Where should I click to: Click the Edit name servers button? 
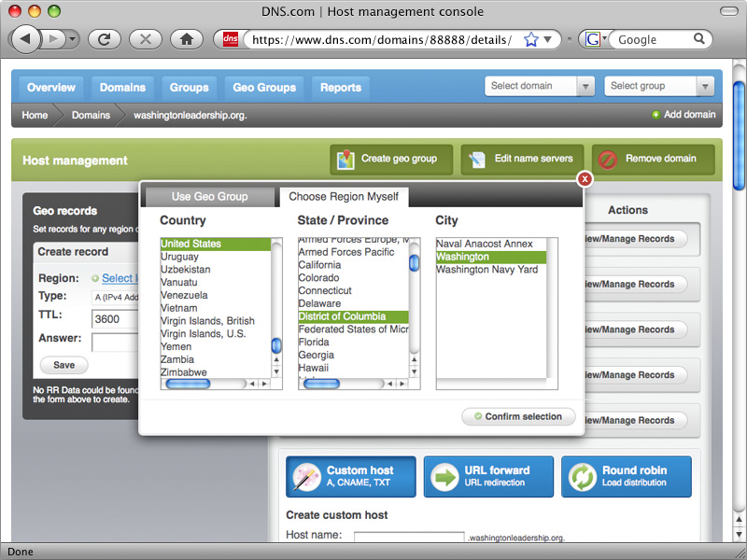click(522, 160)
